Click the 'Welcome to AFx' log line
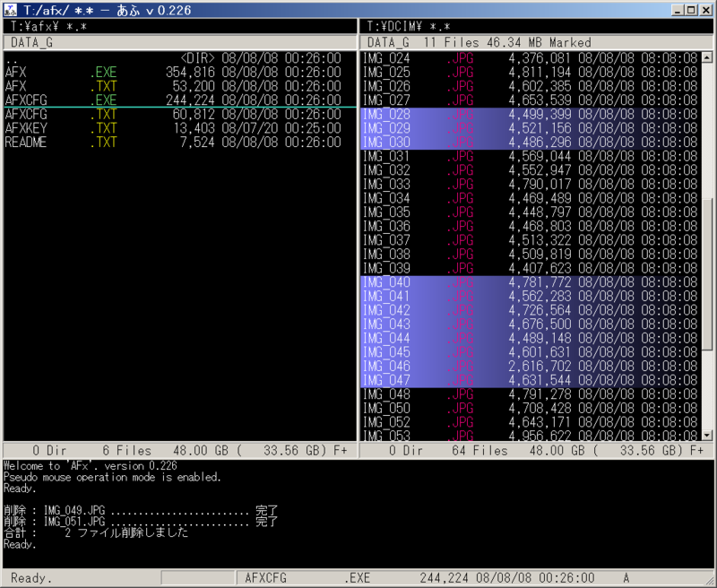717x588 pixels. 91,466
